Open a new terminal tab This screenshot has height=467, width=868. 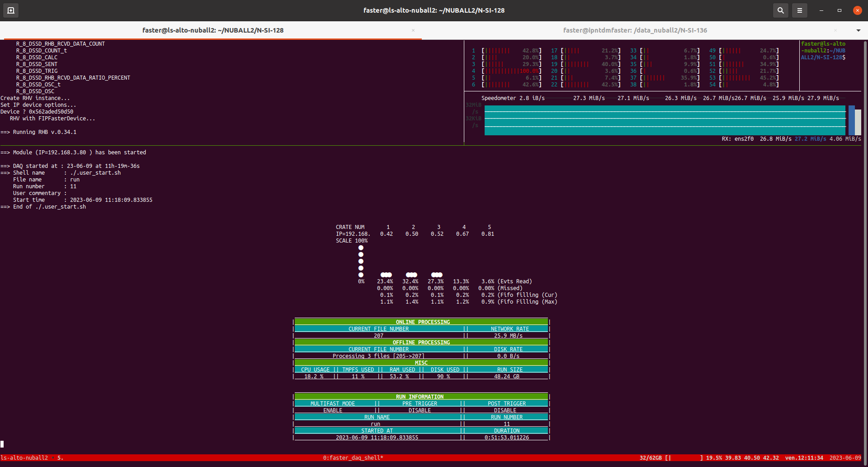coord(11,10)
